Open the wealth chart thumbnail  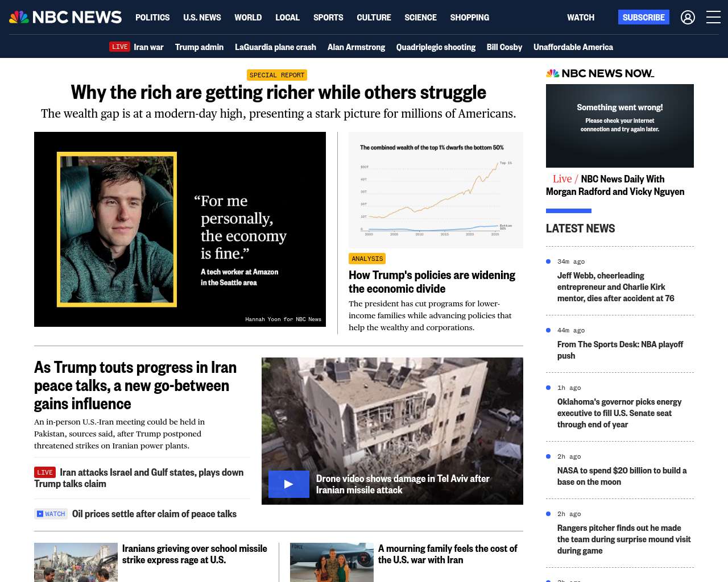point(436,190)
